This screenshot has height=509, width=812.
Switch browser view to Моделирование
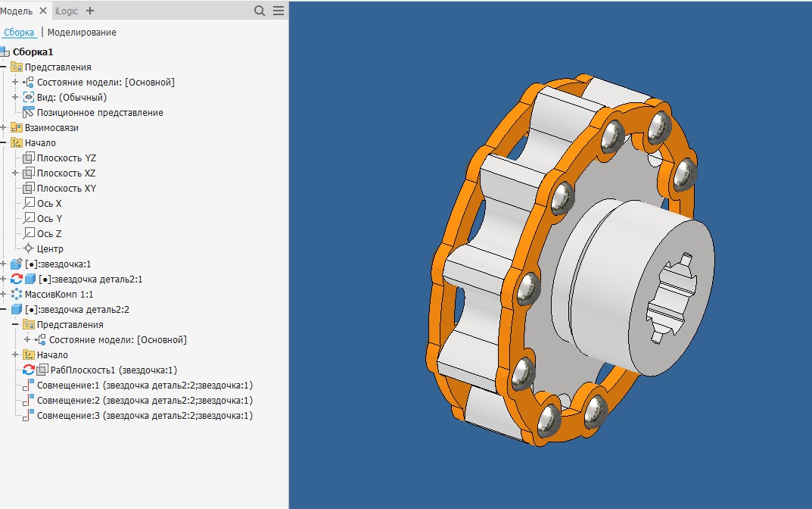[82, 33]
